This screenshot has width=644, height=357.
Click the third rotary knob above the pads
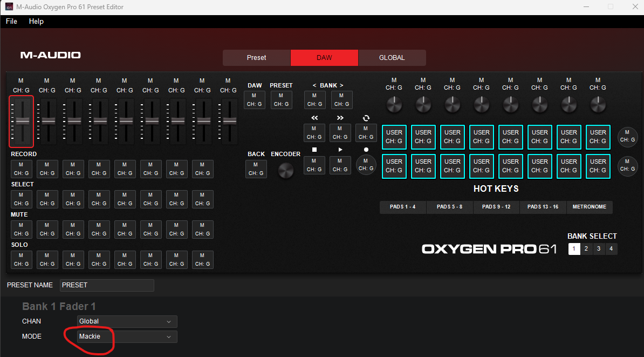click(x=452, y=104)
